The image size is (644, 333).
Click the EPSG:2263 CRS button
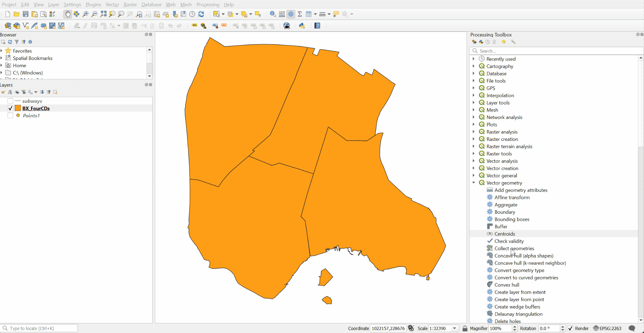click(607, 328)
